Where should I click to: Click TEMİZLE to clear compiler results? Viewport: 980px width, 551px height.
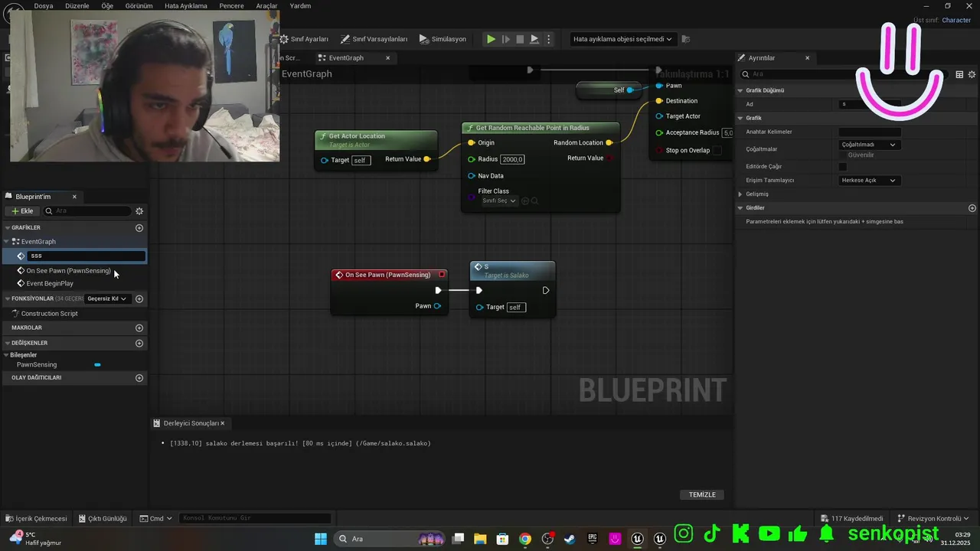click(702, 495)
